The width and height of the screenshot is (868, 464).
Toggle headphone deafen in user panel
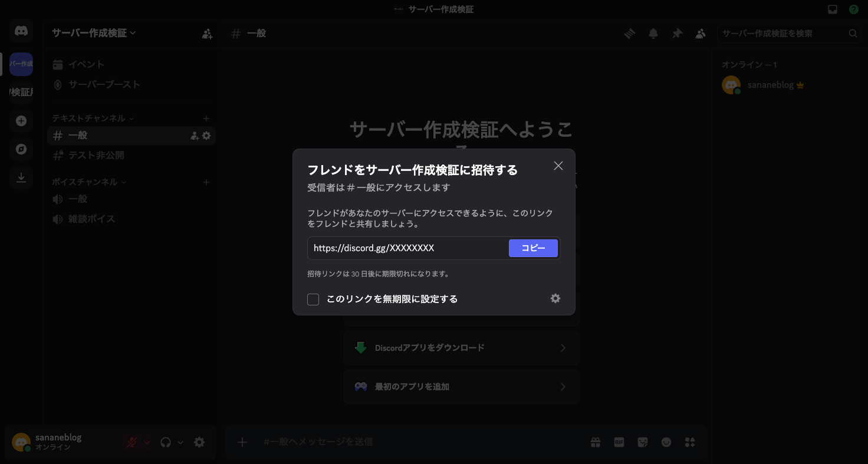(166, 442)
